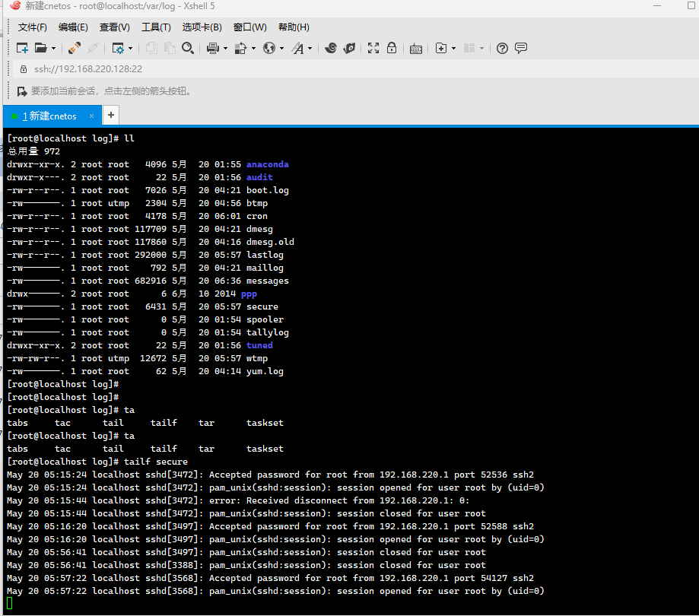Click the Paste toolbar icon
The height and width of the screenshot is (616, 699).
170,48
